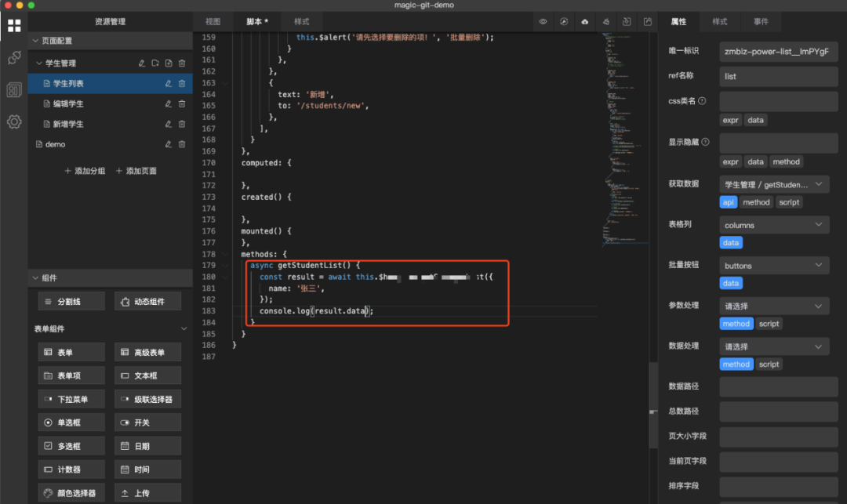Add subfolder icon in 学生管理 row

pyautogui.click(x=155, y=63)
